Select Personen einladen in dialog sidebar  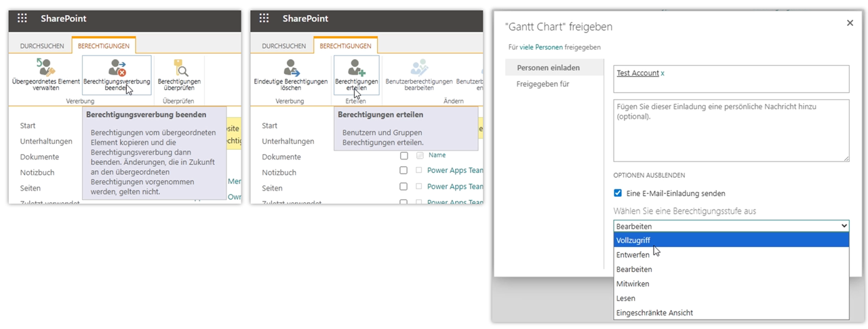coord(553,67)
